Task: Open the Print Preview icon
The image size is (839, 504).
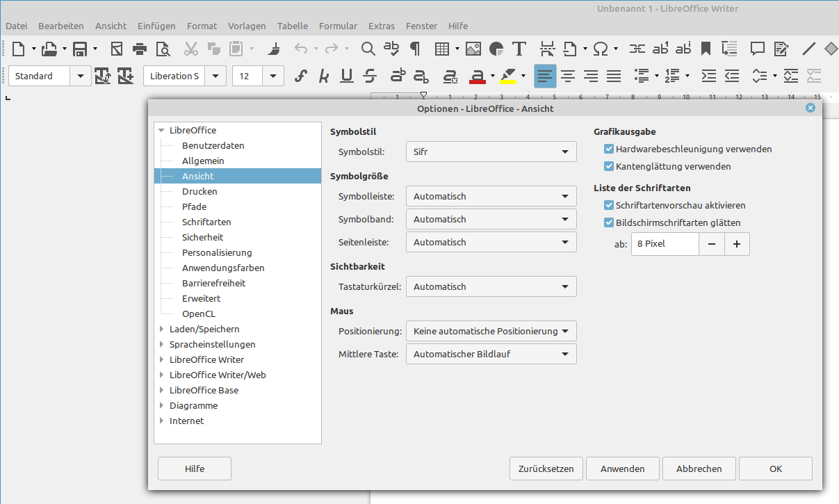Action: click(x=163, y=49)
